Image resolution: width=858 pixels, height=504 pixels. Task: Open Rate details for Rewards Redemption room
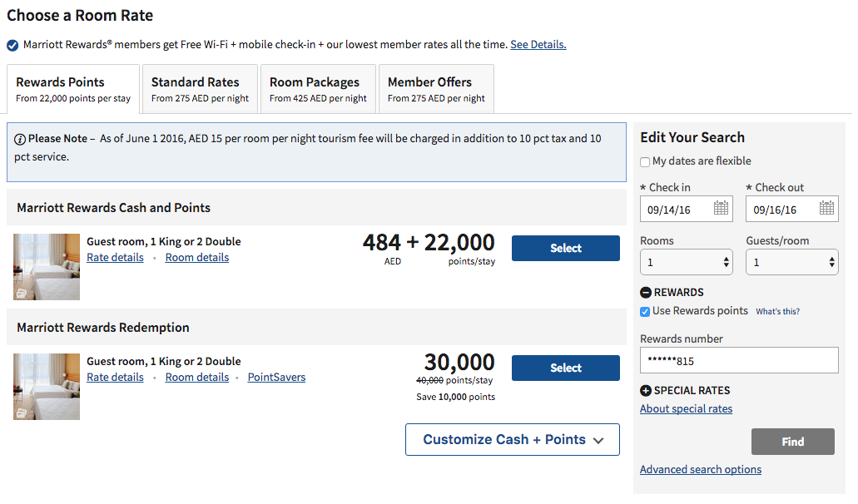[115, 378]
